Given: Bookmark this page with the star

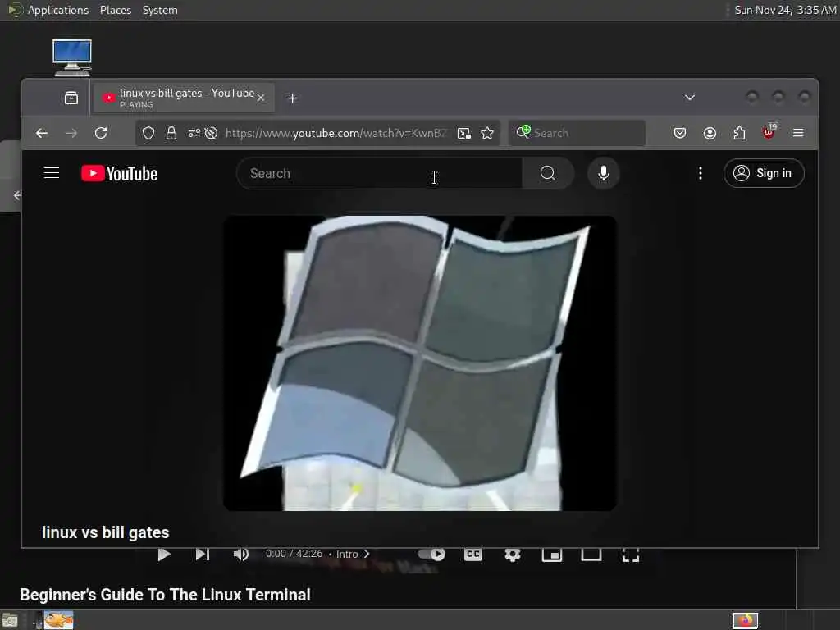Looking at the screenshot, I should pyautogui.click(x=487, y=133).
